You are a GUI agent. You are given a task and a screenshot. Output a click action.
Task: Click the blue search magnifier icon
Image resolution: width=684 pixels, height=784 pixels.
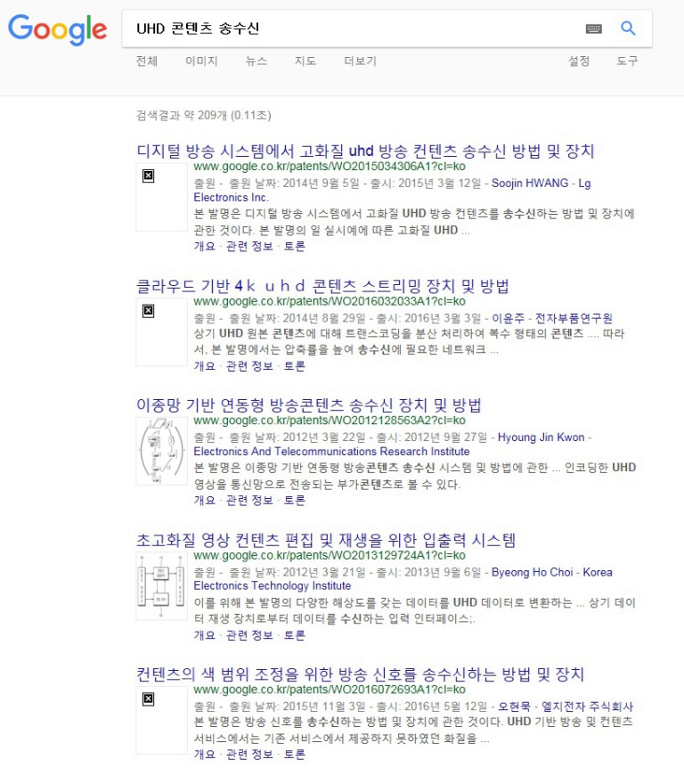click(628, 28)
